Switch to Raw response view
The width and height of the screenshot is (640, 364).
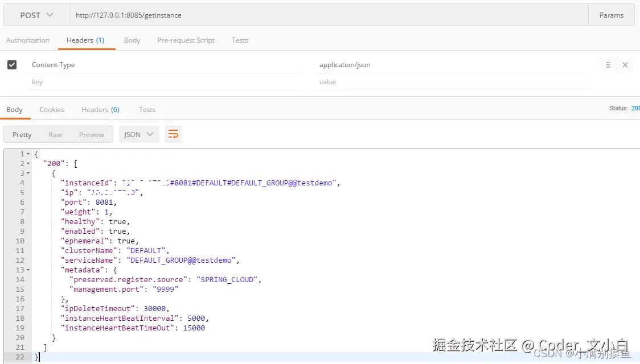tap(55, 135)
